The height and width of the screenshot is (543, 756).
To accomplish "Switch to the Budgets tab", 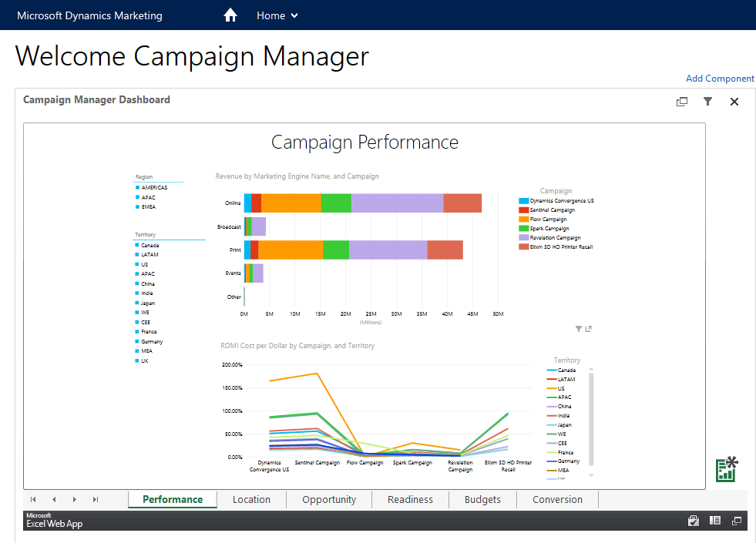I will (482, 500).
